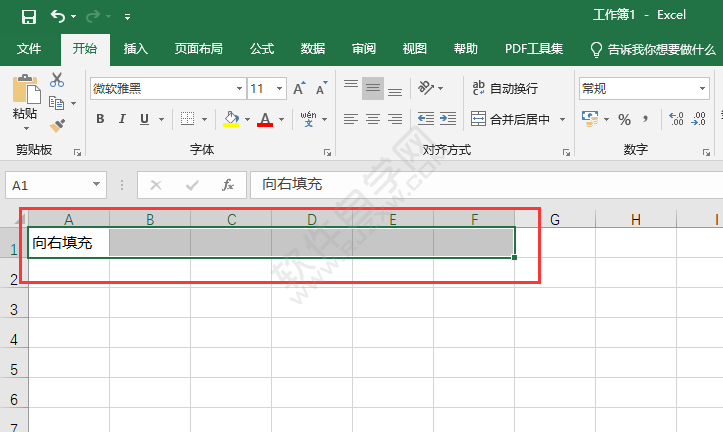Toggle Bold formatting

click(x=100, y=119)
